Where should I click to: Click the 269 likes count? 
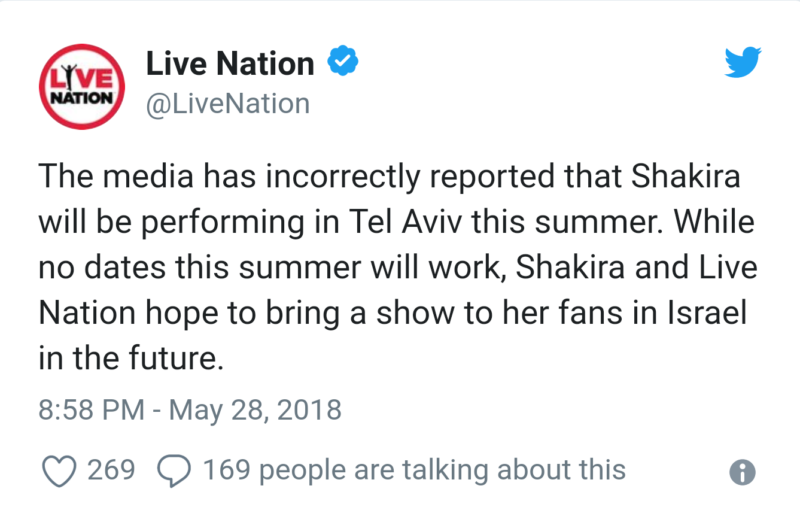[x=111, y=470]
